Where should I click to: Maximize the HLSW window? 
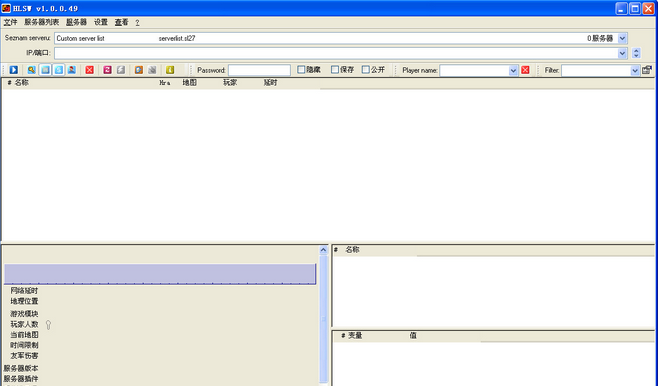(x=635, y=8)
